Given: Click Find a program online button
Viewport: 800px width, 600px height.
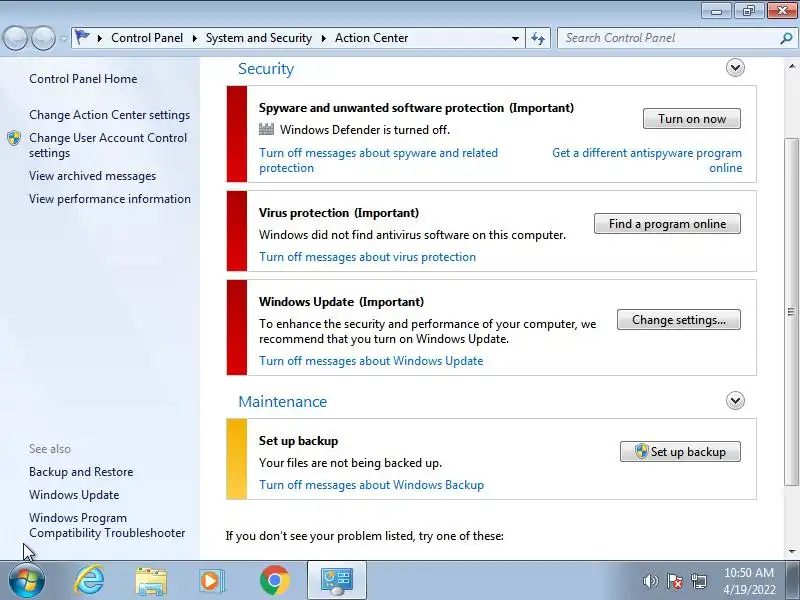Looking at the screenshot, I should (x=667, y=223).
